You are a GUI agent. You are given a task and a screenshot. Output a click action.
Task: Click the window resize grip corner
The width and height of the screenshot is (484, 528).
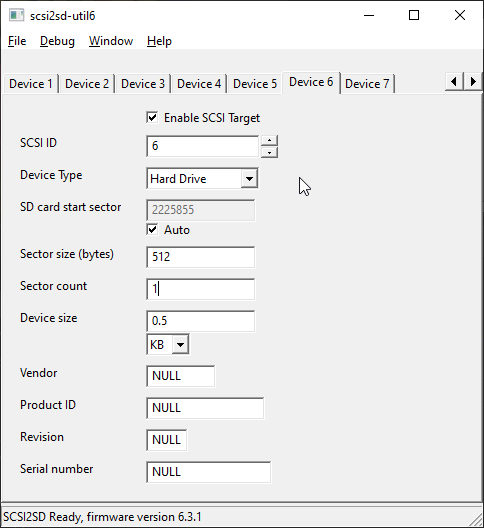click(x=476, y=519)
